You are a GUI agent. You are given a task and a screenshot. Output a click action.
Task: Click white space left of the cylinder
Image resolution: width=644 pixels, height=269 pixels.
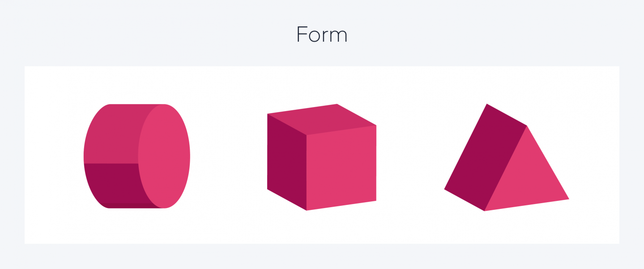[54, 156]
